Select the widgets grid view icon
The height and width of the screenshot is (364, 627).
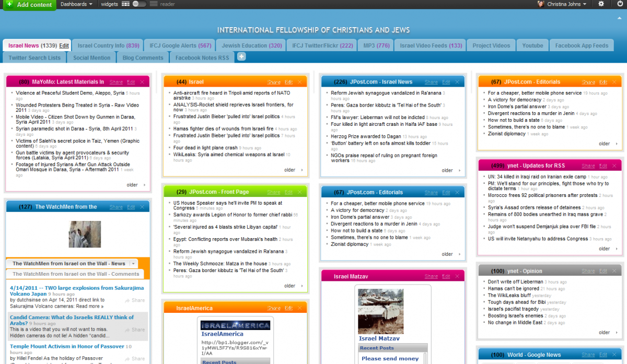(125, 4)
